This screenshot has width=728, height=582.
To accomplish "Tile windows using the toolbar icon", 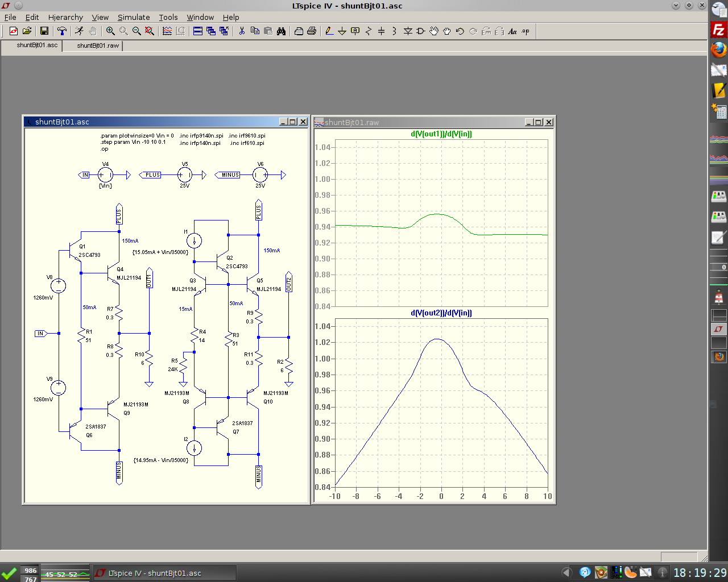I will coord(198,31).
